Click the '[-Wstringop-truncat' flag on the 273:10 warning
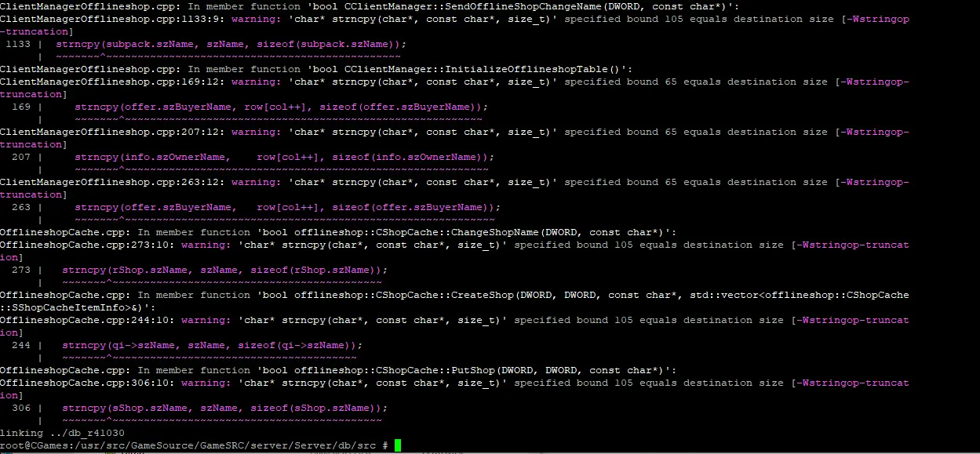 (x=850, y=245)
